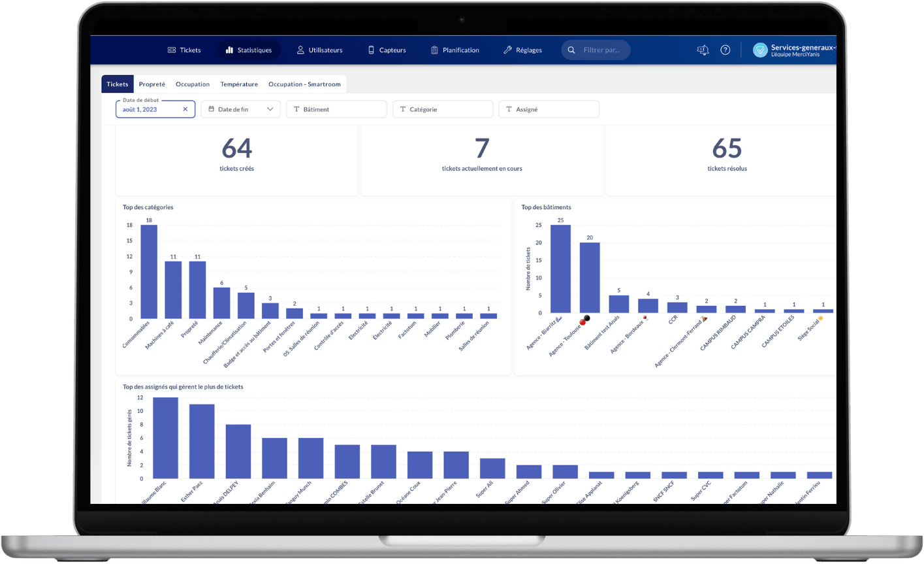924x564 pixels.
Task: Click the Consommables bar in categories chart
Action: point(149,272)
